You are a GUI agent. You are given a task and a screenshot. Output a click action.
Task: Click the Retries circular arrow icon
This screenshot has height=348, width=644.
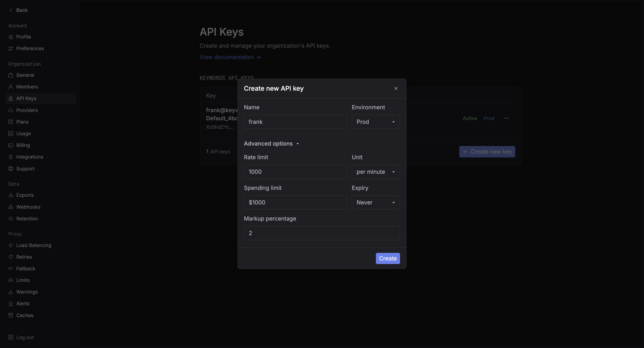pos(11,257)
